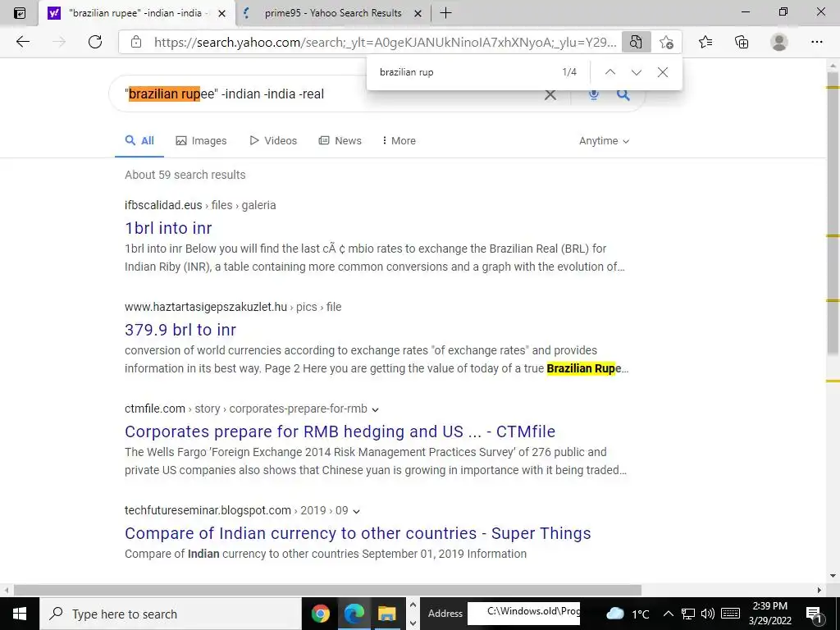The height and width of the screenshot is (630, 840).
Task: Click into the Yahoo search box
Action: point(332,94)
